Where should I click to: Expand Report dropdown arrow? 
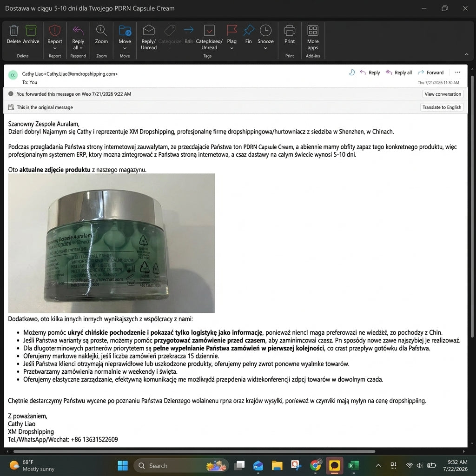tap(55, 48)
